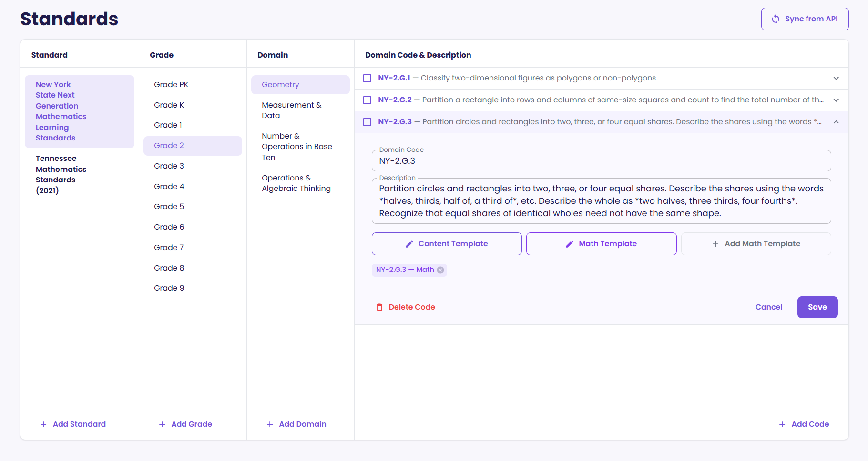Click plus icon next to Add Domain
This screenshot has width=868, height=461.
(270, 424)
